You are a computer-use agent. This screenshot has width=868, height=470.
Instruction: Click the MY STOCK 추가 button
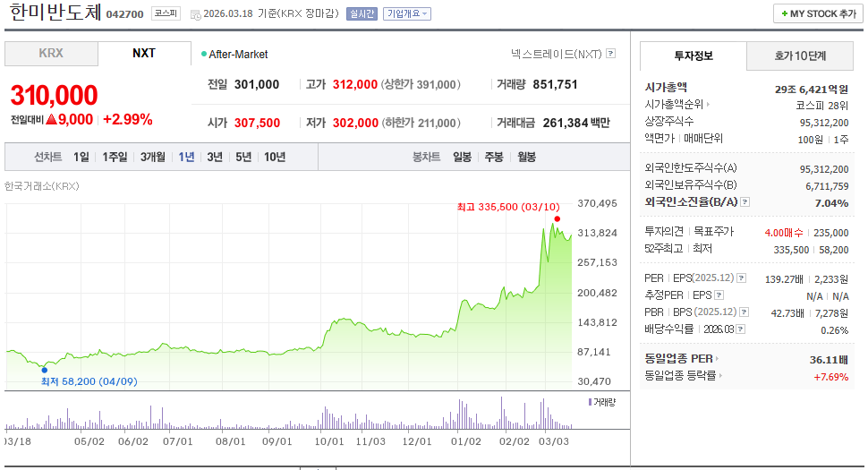[x=818, y=13]
